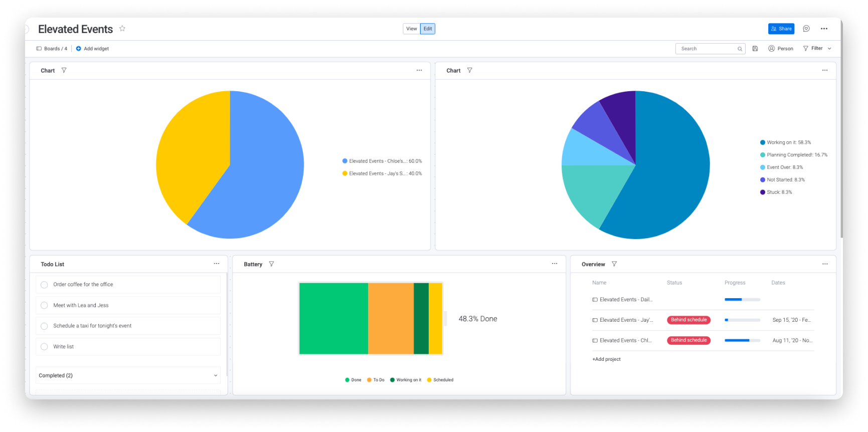Open the Battery widget ellipsis menu

coord(555,264)
